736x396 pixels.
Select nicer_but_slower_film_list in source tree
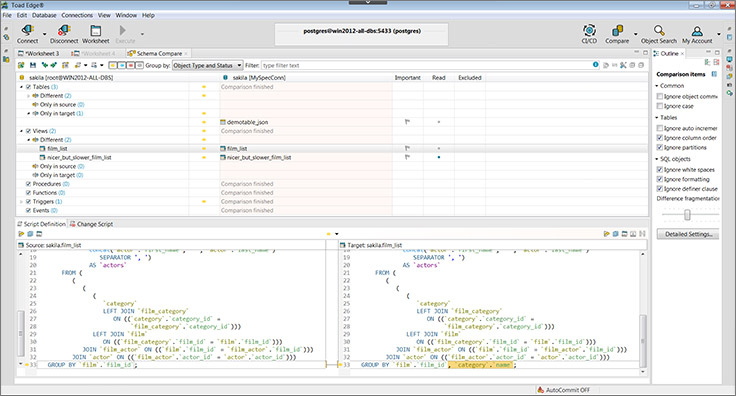(x=79, y=158)
